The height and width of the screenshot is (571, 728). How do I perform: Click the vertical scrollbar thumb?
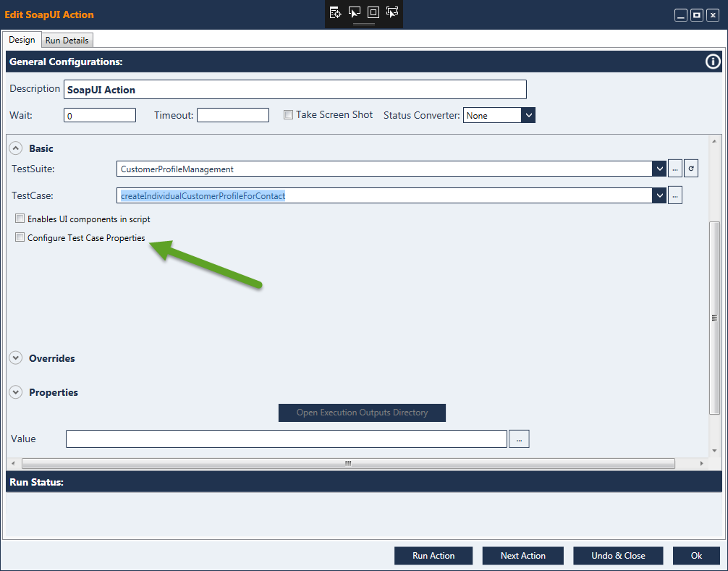coord(714,318)
